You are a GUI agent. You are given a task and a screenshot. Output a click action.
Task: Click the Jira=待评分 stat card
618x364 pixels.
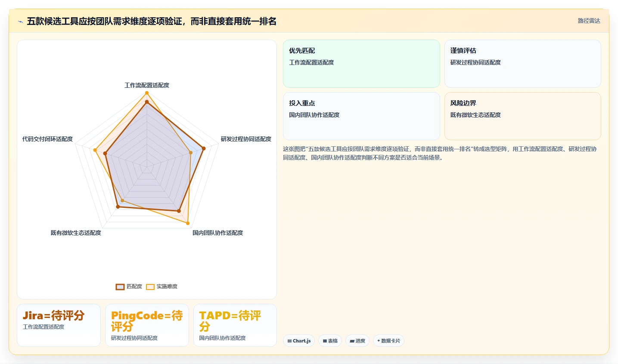tap(59, 325)
